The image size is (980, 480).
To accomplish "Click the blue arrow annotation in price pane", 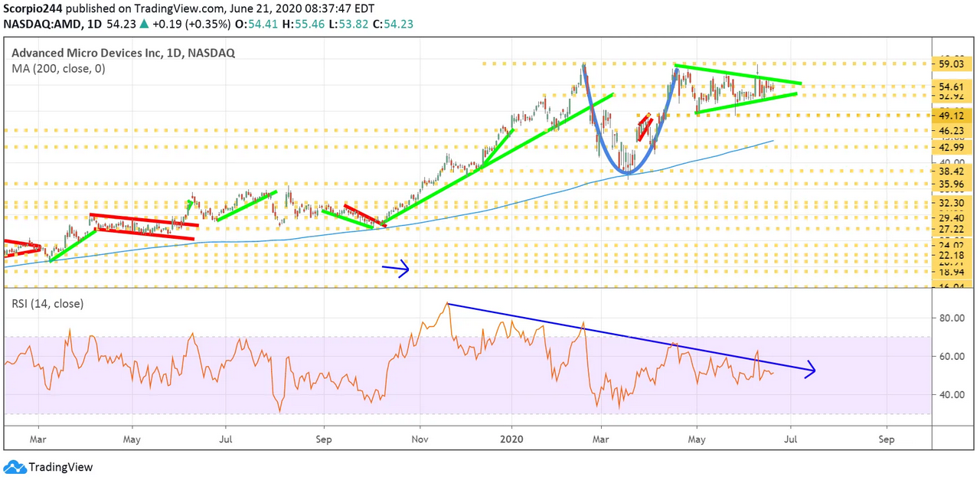I will (396, 268).
